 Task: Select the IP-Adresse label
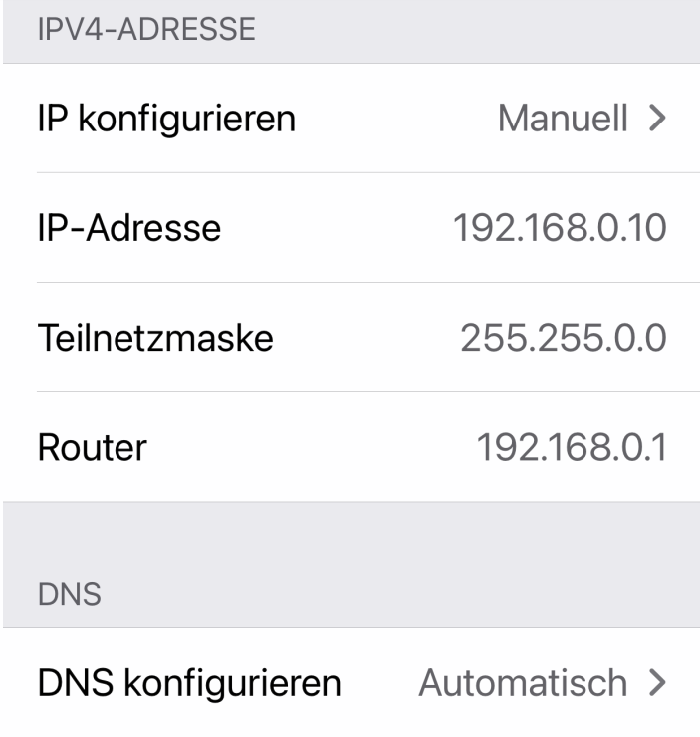pos(128,228)
